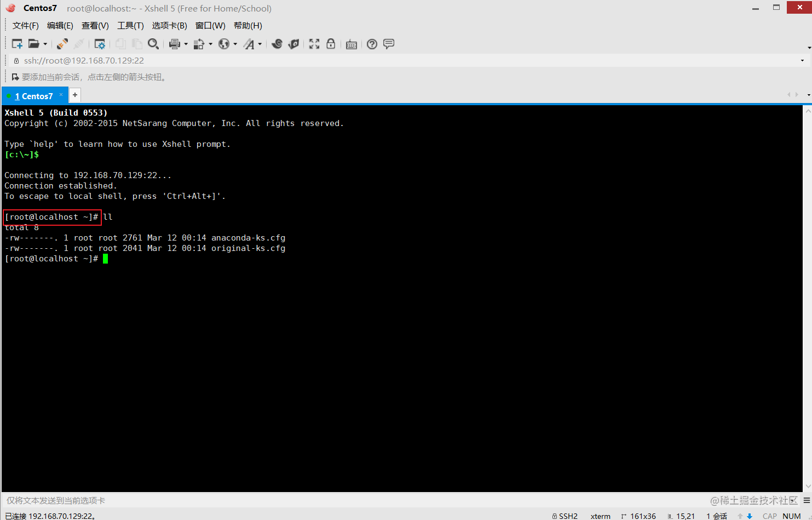Click the Reconnect plug icon
The image size is (812, 520).
(62, 44)
